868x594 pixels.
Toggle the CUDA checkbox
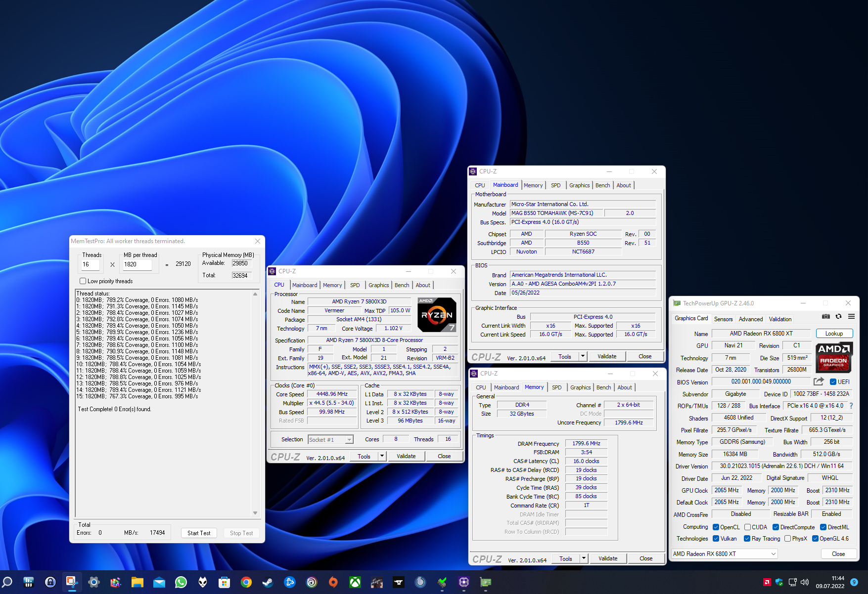click(x=747, y=527)
